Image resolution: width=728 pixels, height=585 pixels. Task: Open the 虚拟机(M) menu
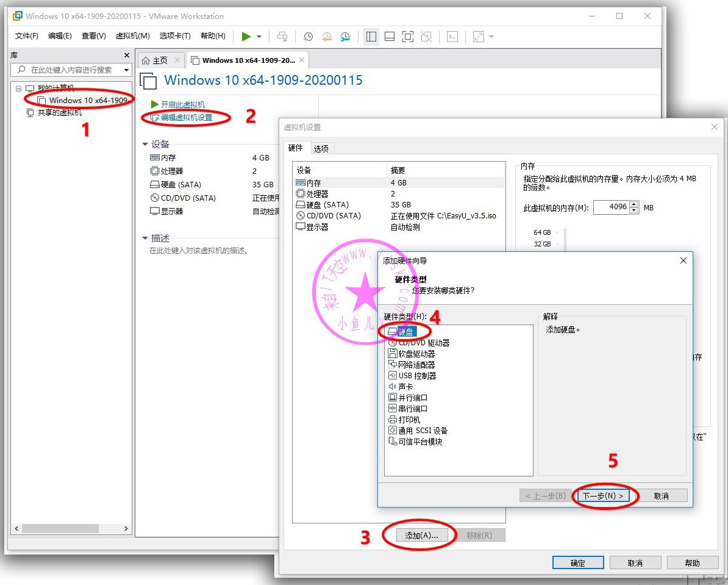click(x=132, y=36)
